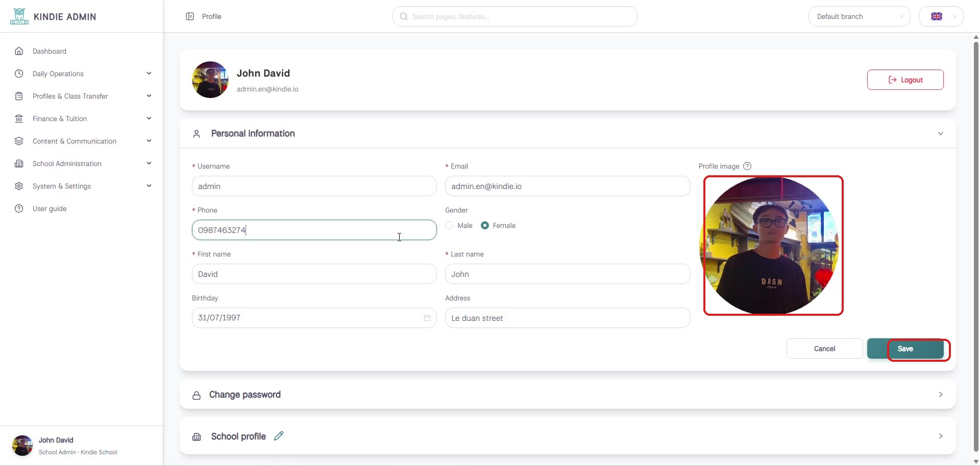Click the System & Settings gear icon

[19, 186]
